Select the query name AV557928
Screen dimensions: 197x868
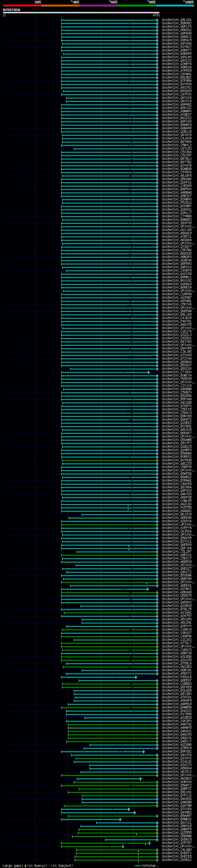(x=11, y=10)
